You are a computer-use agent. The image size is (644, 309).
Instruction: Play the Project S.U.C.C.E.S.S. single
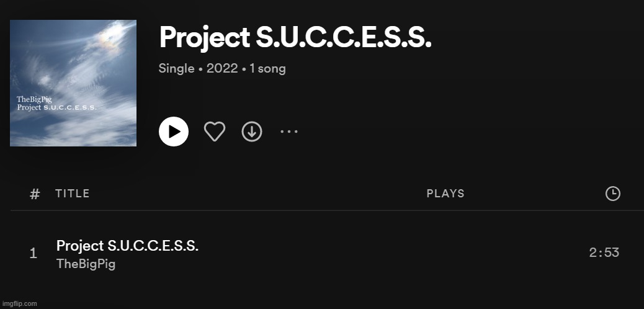(x=174, y=132)
